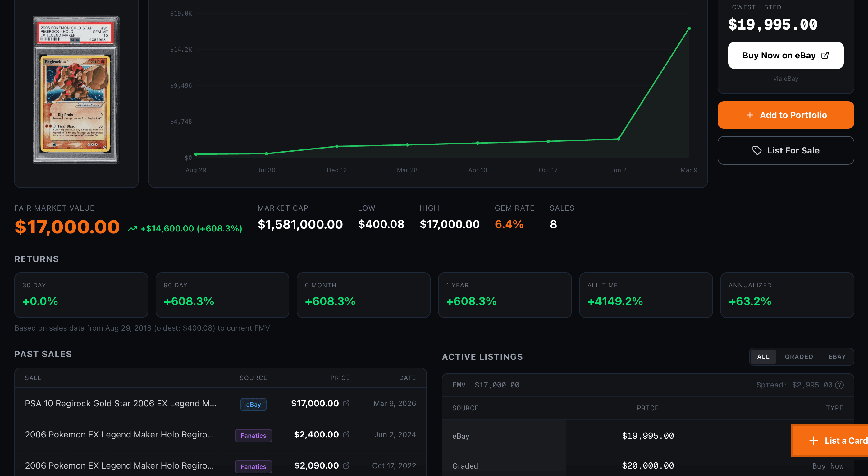Viewport: 868px width, 476px height.
Task: Click the $1,581,000.00 market cap value
Action: pos(300,224)
